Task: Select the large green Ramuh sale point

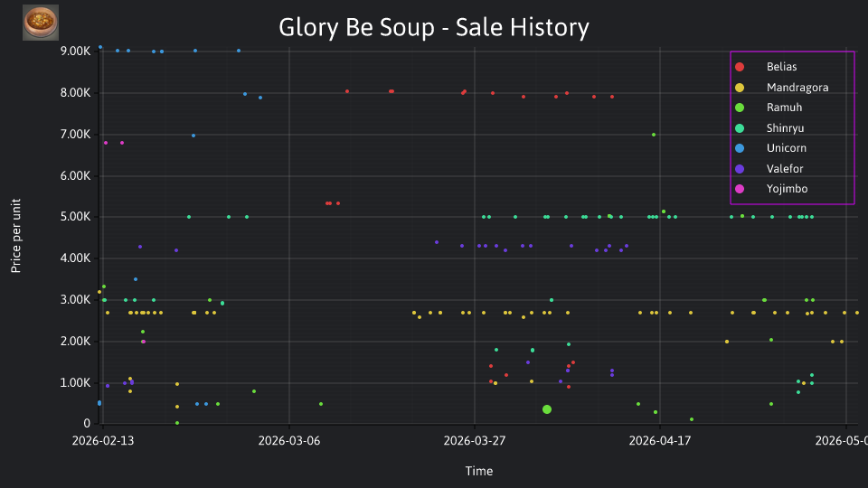Action: 547,409
